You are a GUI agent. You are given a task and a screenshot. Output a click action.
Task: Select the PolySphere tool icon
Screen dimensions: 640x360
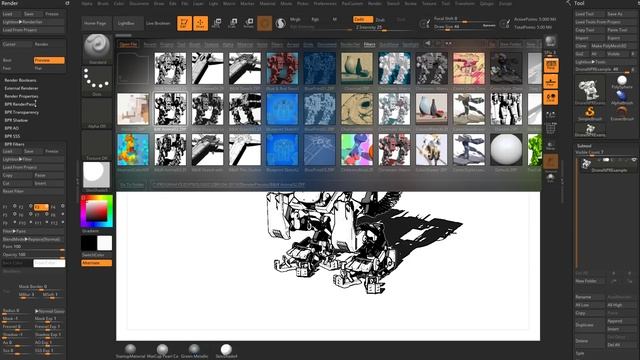point(622,82)
